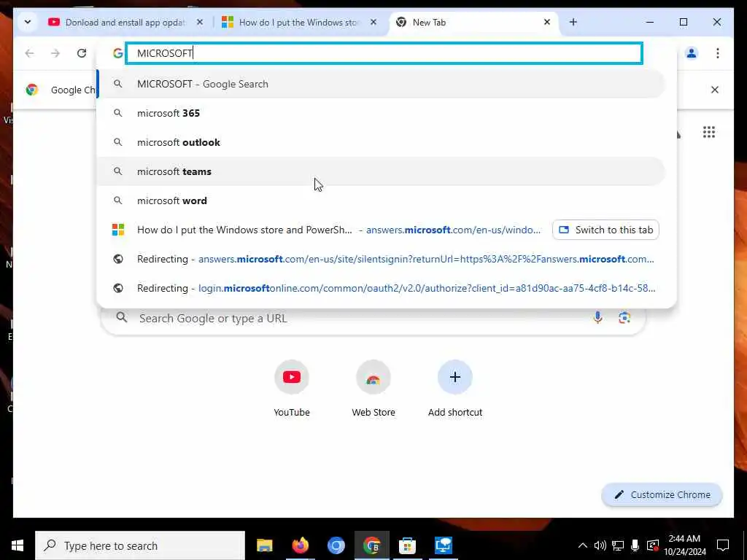Open the notification center icon

point(723,545)
